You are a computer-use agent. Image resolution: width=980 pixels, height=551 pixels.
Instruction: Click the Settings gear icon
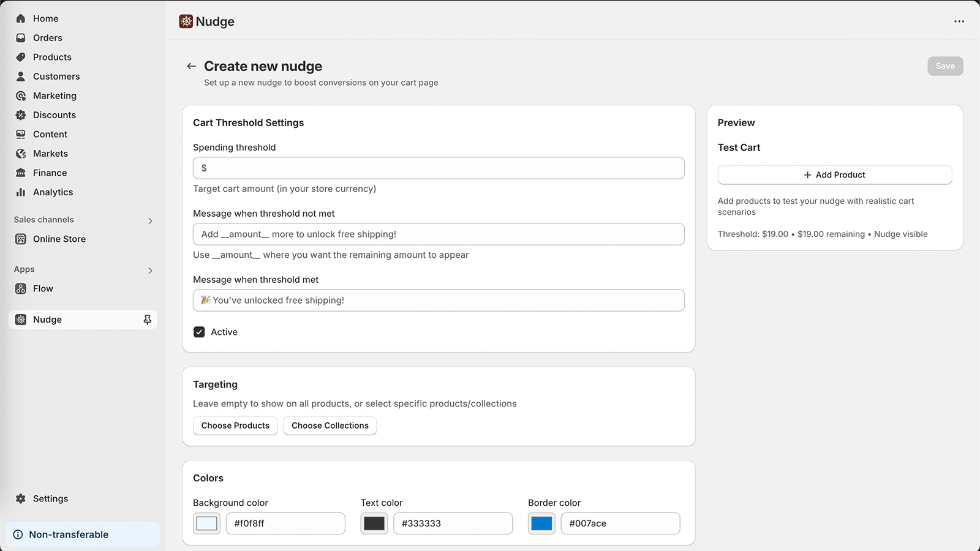pos(21,498)
